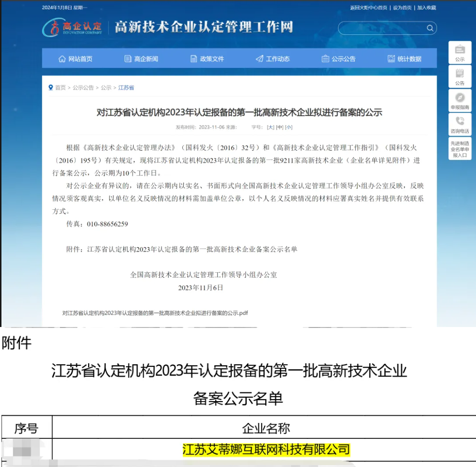Click the clipboard icon beside 公示公告
476x467 pixels.
tap(325, 59)
